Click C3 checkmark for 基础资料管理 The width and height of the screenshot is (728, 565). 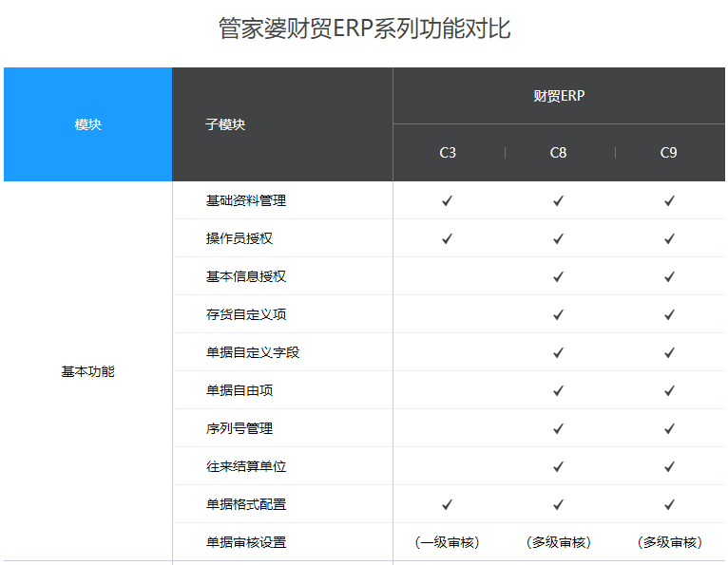tap(447, 200)
